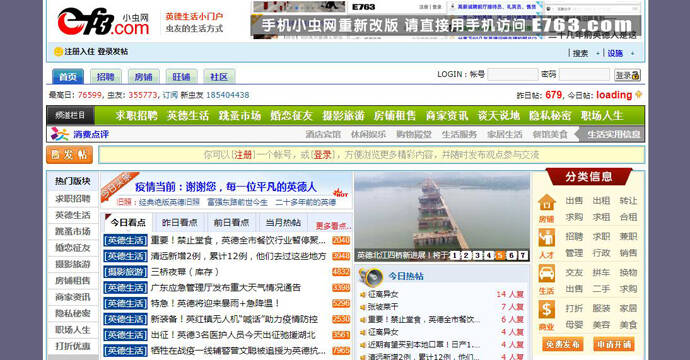Click 登录发帖 in the top bar
690x360 pixels.
point(113,51)
